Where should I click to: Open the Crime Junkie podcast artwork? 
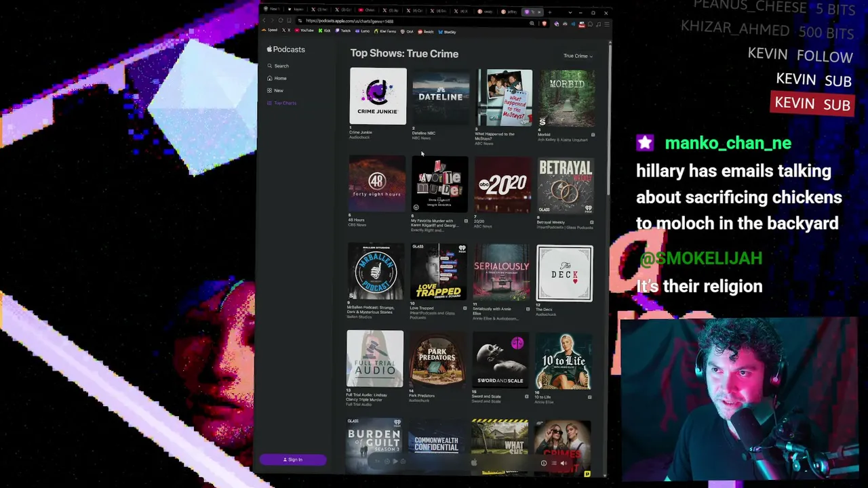tap(378, 96)
